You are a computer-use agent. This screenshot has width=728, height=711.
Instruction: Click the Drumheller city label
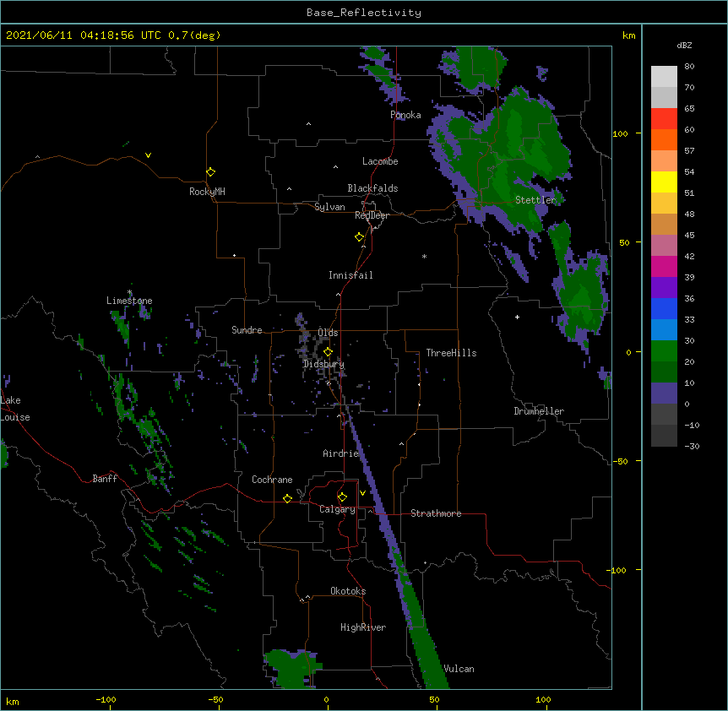(539, 411)
